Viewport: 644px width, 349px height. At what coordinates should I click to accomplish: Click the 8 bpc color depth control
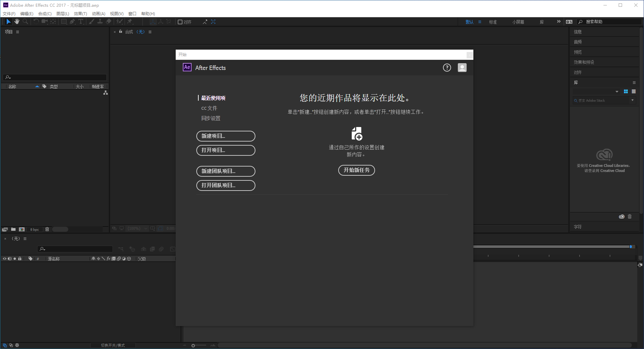coord(34,229)
